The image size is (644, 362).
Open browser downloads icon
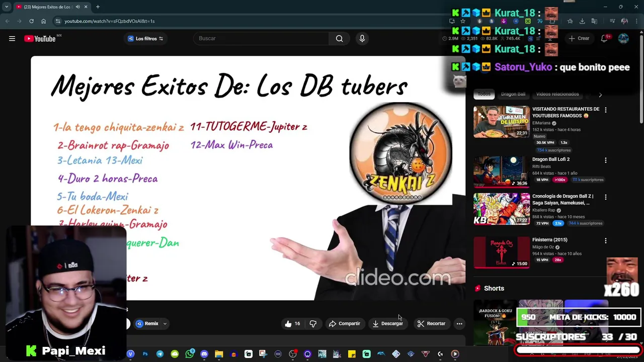click(x=582, y=21)
